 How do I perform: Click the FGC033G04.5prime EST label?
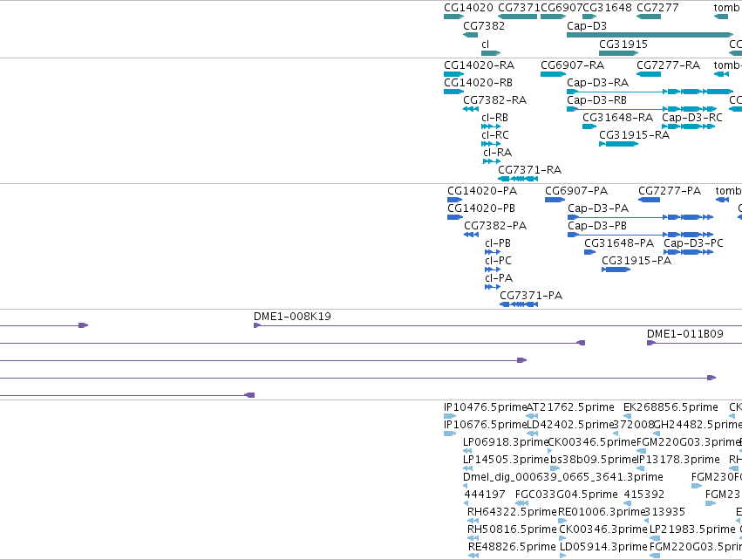point(567,495)
